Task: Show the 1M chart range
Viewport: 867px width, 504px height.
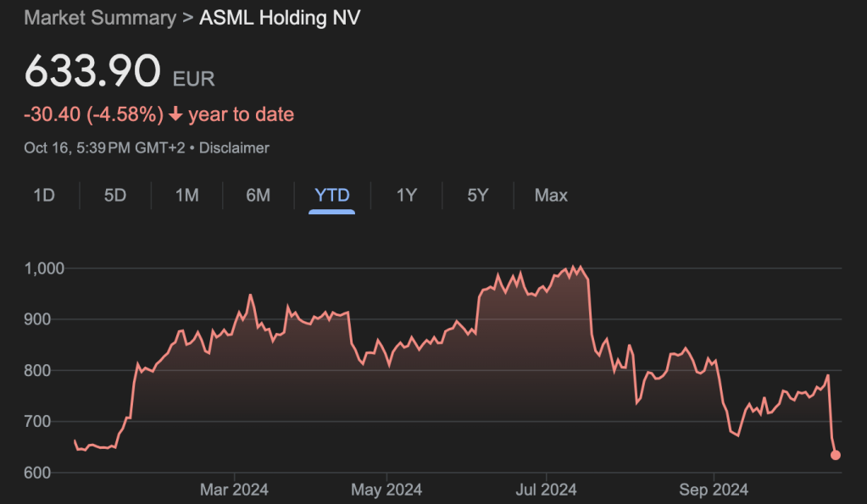Action: coord(186,196)
